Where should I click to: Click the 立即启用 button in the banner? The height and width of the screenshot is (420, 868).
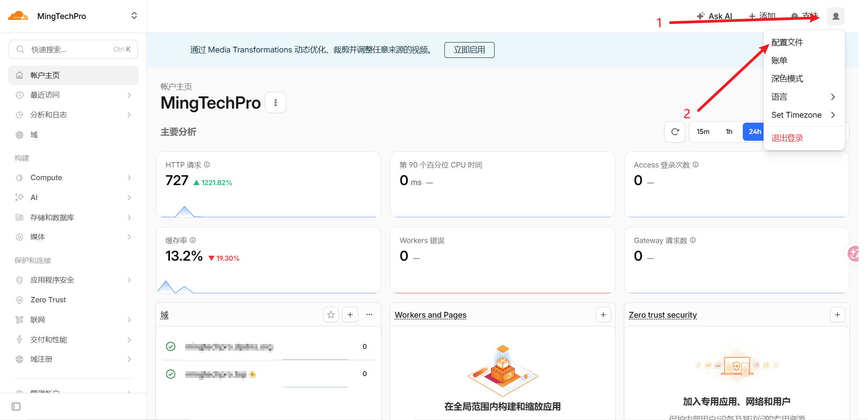469,50
